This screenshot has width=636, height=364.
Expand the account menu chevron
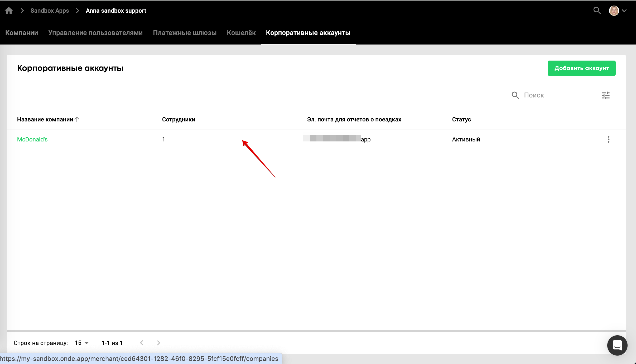click(624, 11)
